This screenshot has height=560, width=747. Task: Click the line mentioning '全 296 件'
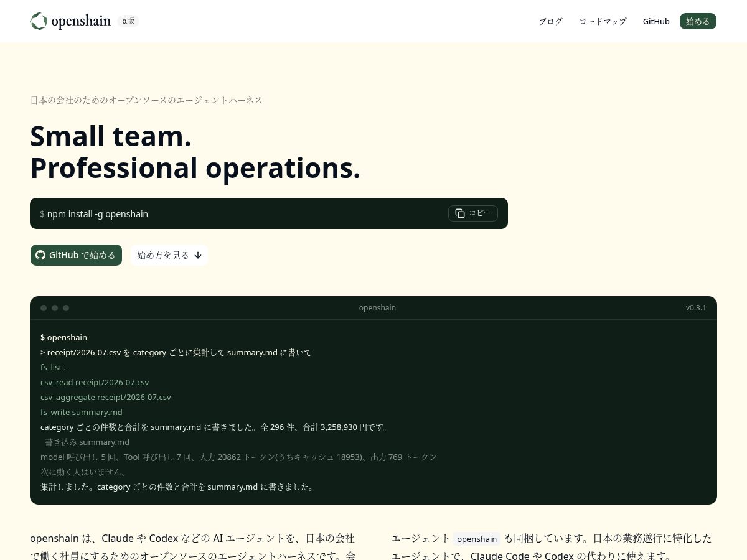click(215, 427)
